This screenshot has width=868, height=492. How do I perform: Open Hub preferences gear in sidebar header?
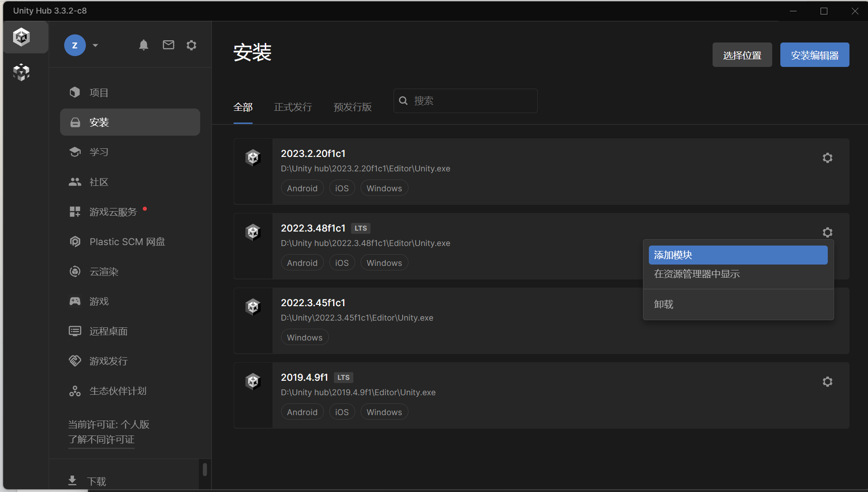pyautogui.click(x=192, y=45)
